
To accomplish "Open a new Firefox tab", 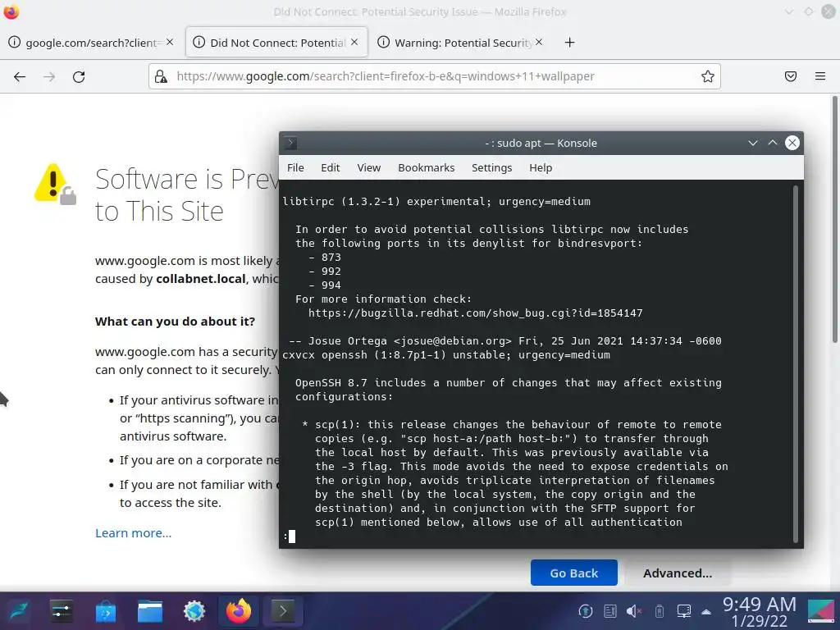I will (569, 43).
